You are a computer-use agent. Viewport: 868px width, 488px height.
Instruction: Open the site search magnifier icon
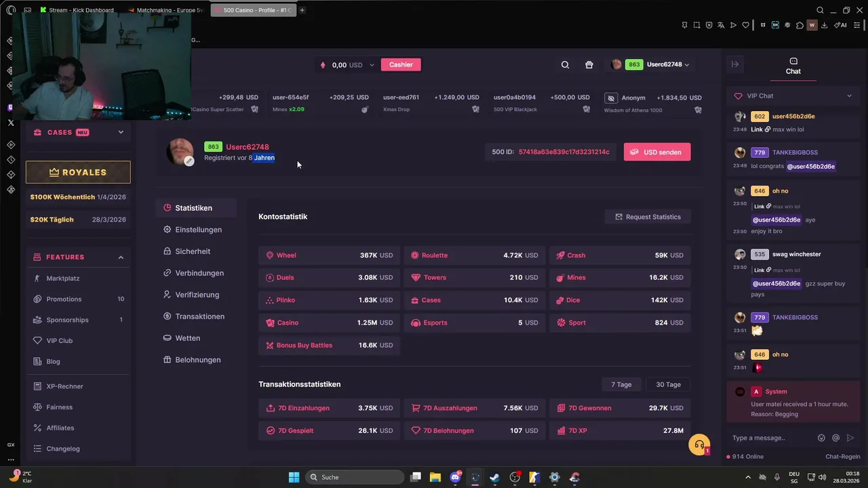pos(565,64)
